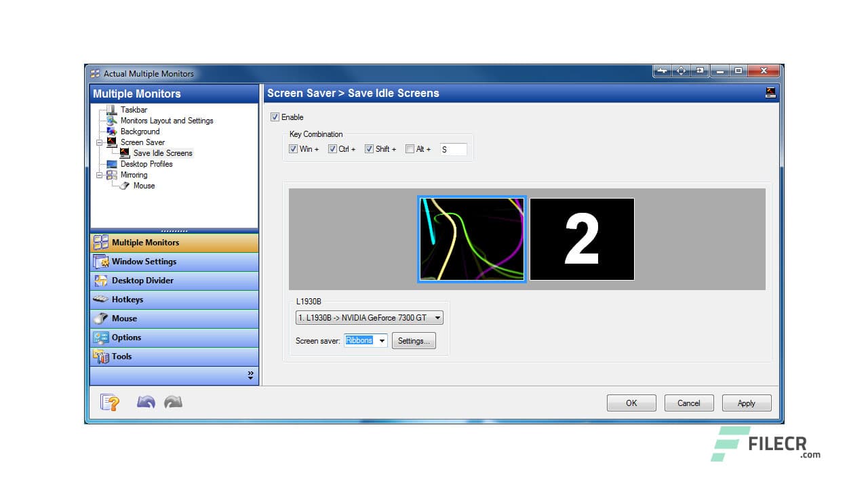Open the Background tree item
868x488 pixels.
coord(140,131)
